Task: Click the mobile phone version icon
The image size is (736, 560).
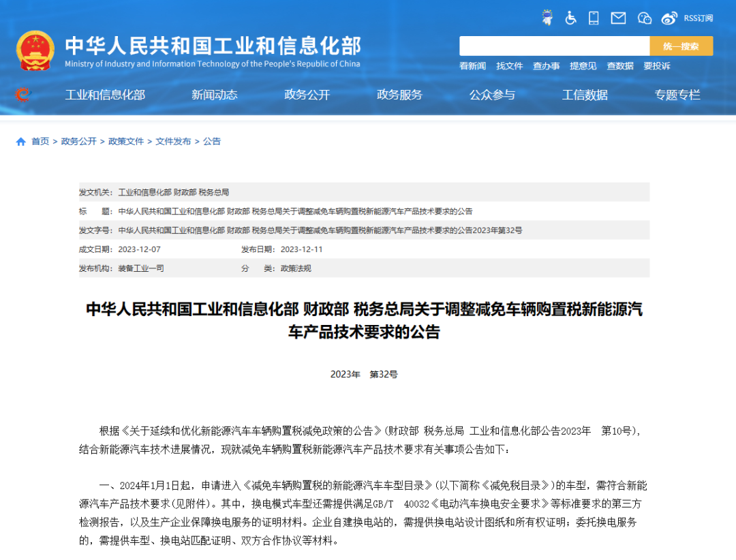Action: click(x=594, y=18)
